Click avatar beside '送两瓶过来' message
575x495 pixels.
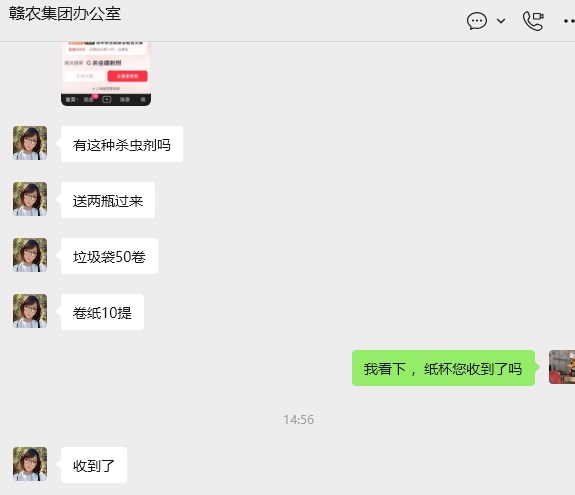tap(30, 199)
